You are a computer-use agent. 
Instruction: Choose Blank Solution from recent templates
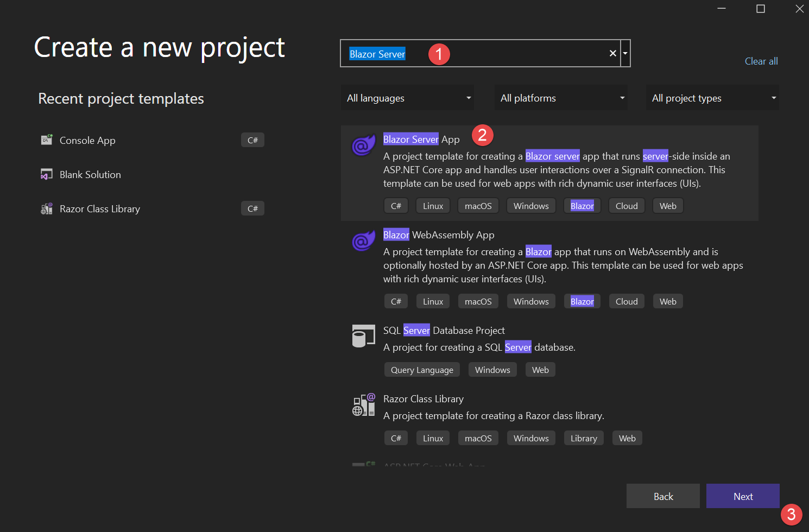[x=90, y=174]
